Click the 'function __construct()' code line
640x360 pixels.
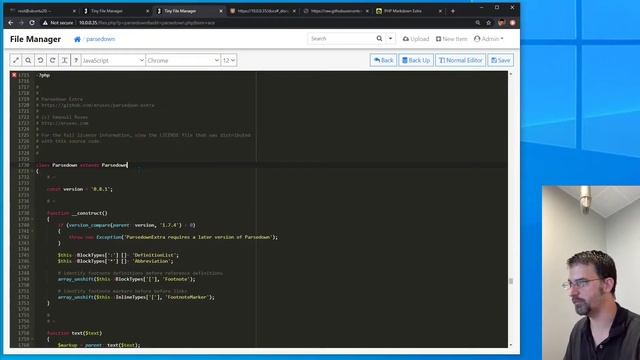[77, 213]
